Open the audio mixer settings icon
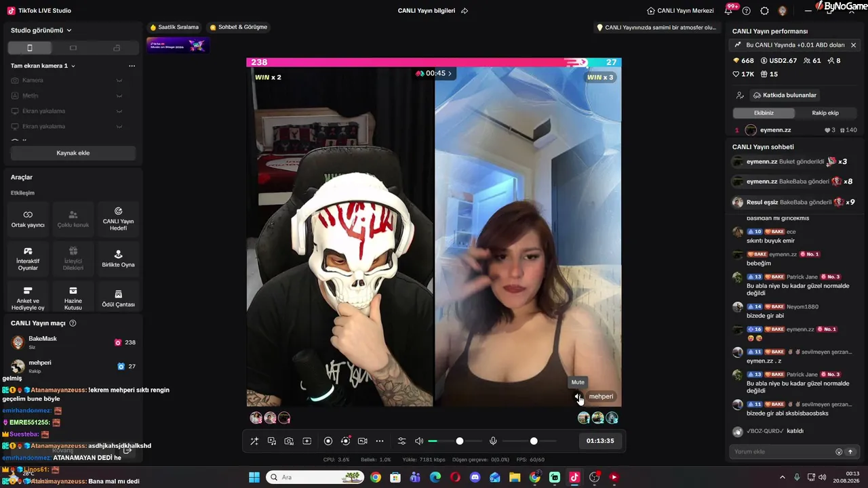The image size is (868, 488). (401, 441)
